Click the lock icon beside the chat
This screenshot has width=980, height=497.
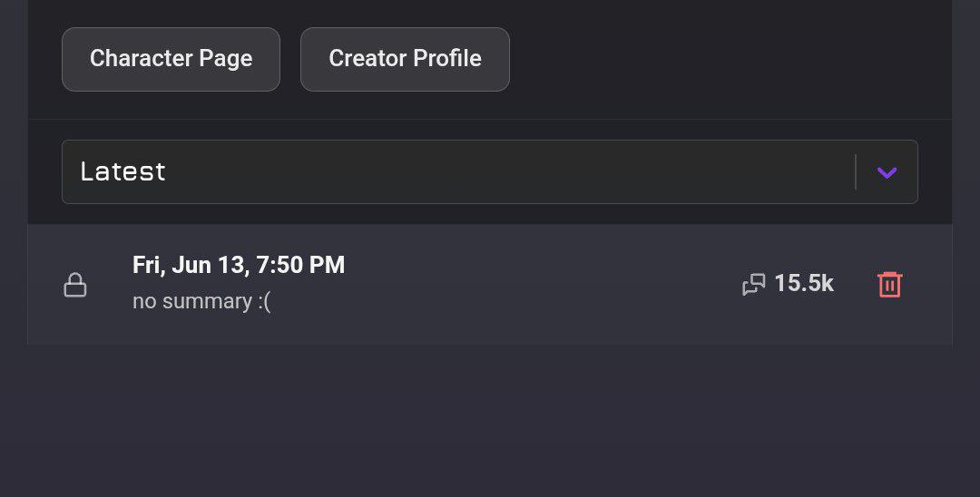75,285
